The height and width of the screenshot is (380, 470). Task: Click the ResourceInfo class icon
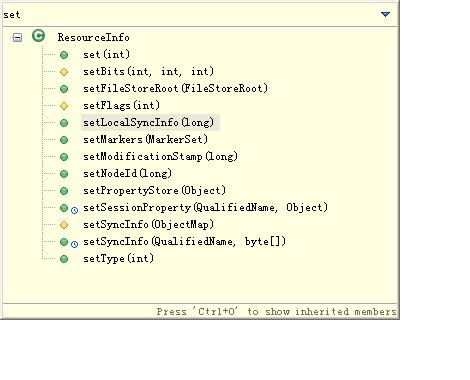point(39,36)
